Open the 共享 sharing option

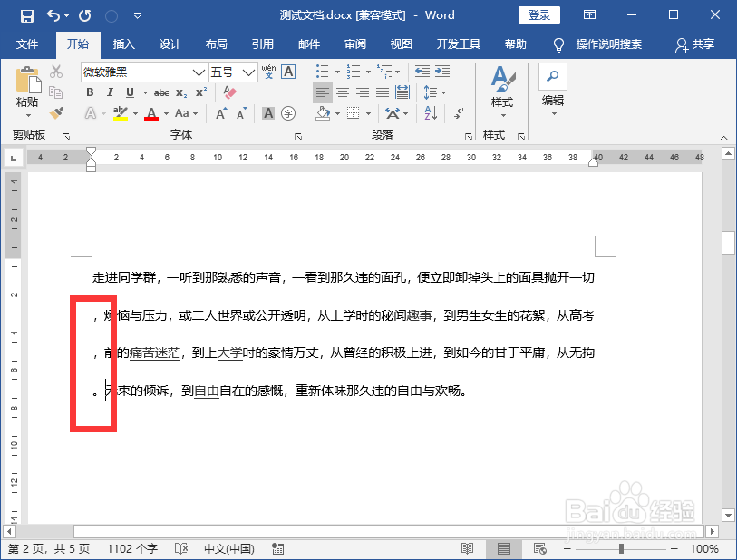703,43
